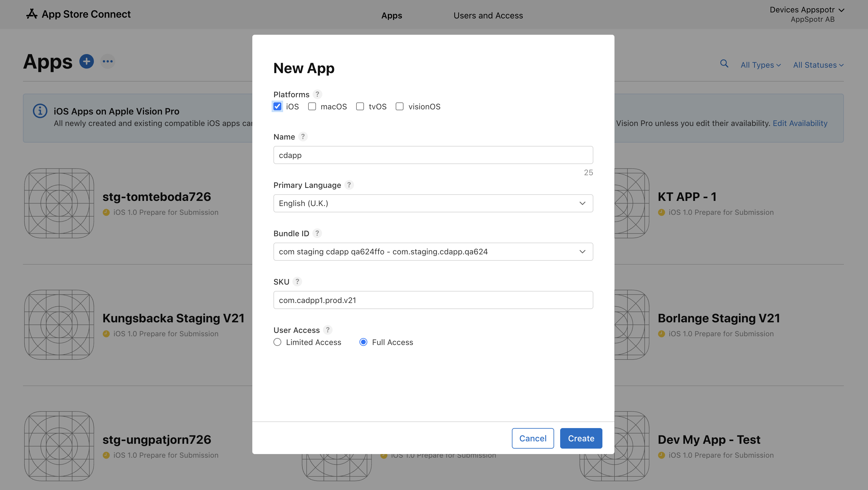The width and height of the screenshot is (868, 490).
Task: Open Kungsbacka Staging V21 app
Action: point(174,318)
